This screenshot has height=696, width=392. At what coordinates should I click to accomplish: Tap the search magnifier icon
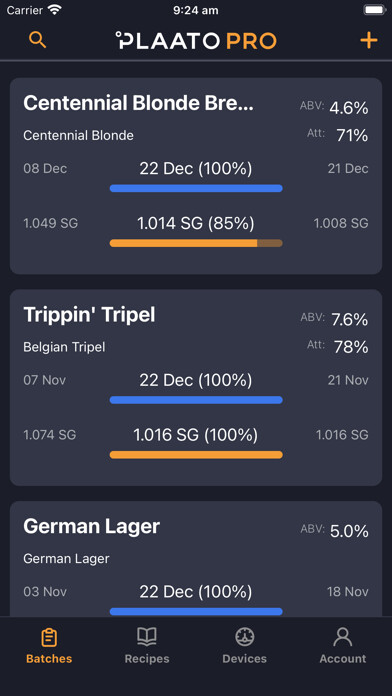point(37,40)
